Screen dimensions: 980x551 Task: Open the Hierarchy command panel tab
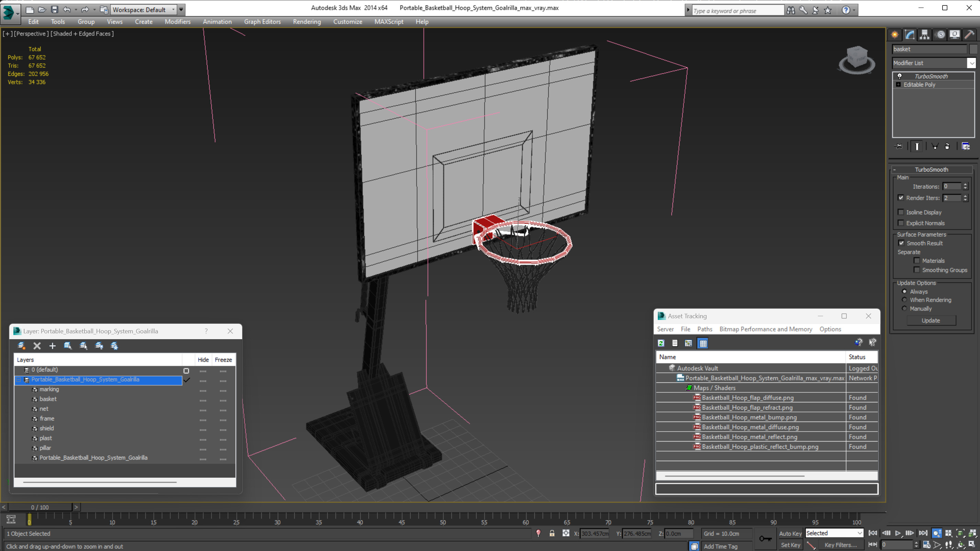click(x=924, y=35)
